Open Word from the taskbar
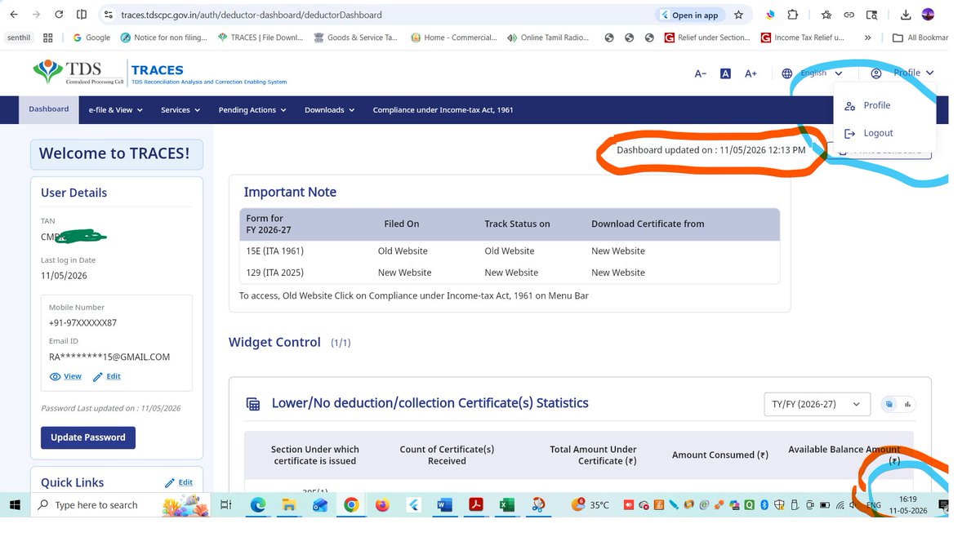 pos(445,505)
